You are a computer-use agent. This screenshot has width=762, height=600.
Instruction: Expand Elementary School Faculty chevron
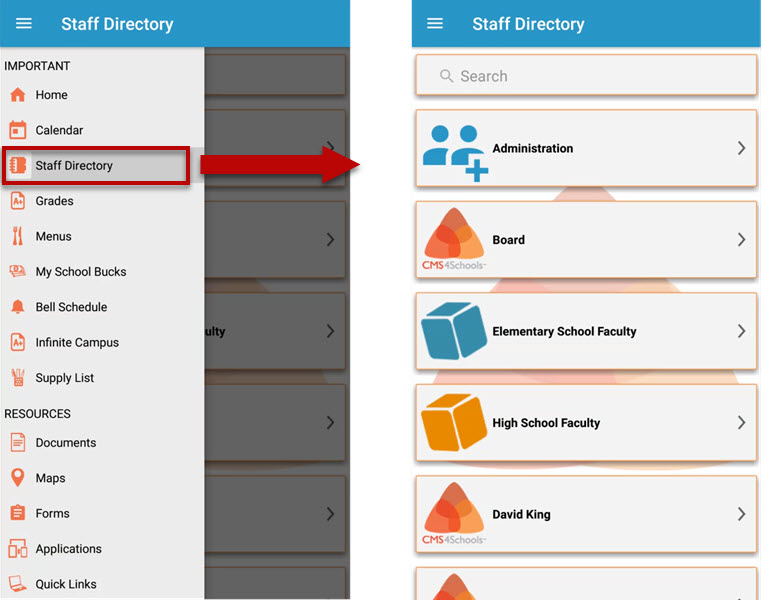click(741, 331)
